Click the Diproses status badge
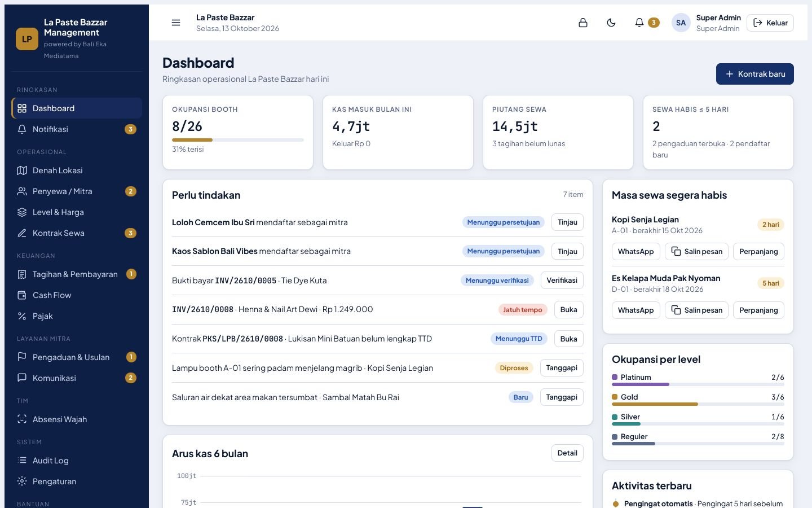Screen dimensions: 812x508 [514, 368]
